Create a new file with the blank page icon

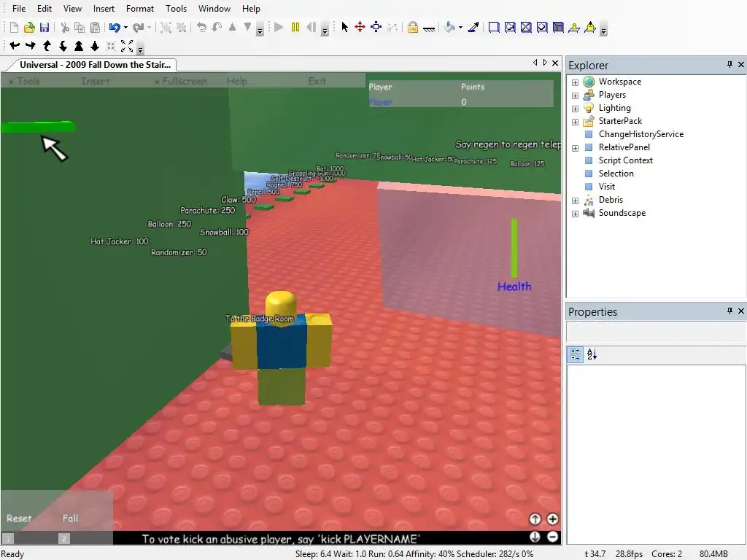click(14, 28)
